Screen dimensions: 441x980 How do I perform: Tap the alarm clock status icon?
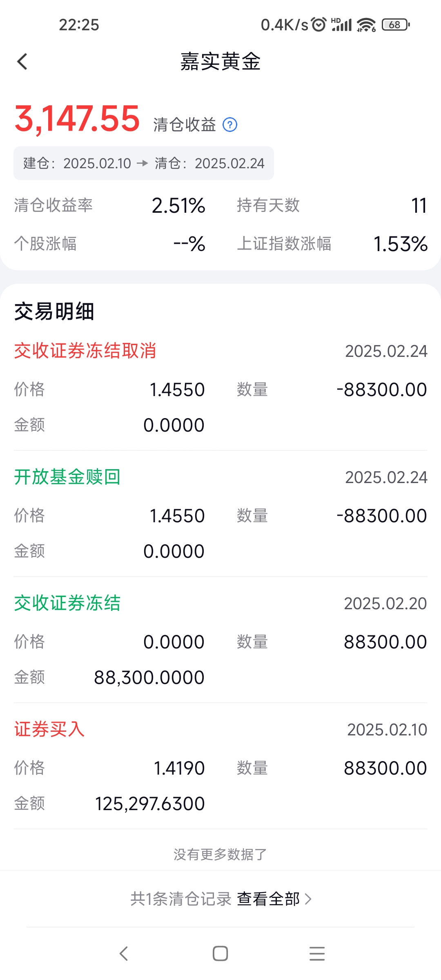(319, 24)
